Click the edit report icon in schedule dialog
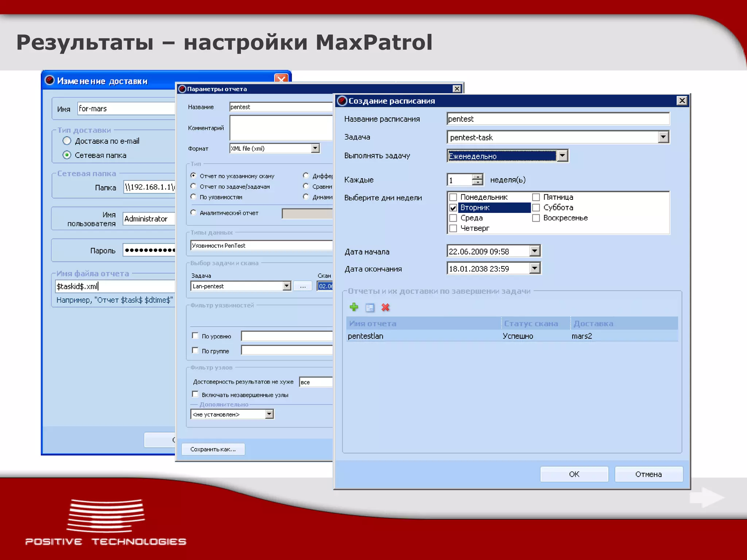The image size is (747, 560). tap(370, 308)
